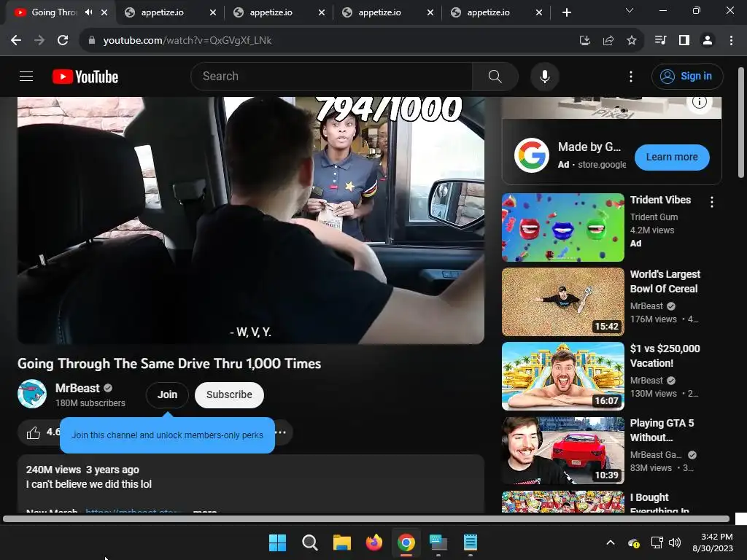Share this page from address bar
747x560 pixels.
click(608, 41)
